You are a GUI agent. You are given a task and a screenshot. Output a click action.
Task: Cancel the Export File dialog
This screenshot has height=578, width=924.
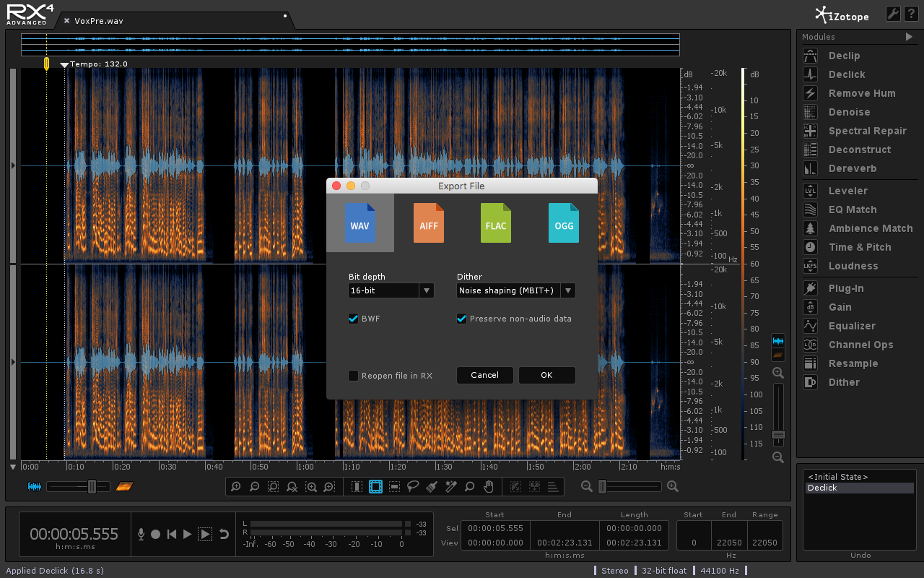(x=484, y=375)
